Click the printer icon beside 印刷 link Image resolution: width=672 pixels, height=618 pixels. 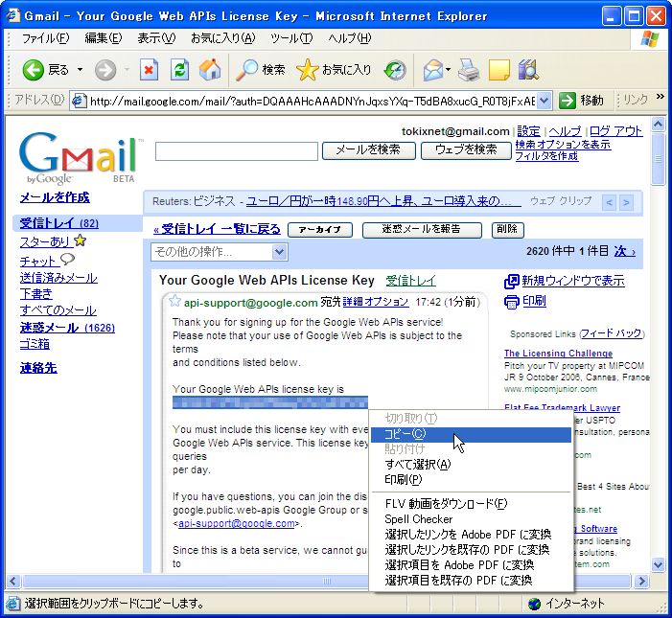(511, 302)
